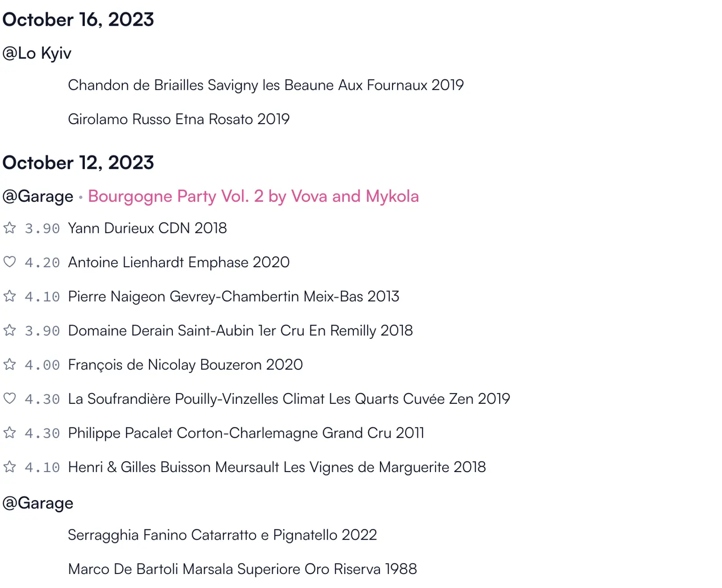
Task: Open Bourgogne Party Vol. 2 event link
Action: tap(253, 196)
